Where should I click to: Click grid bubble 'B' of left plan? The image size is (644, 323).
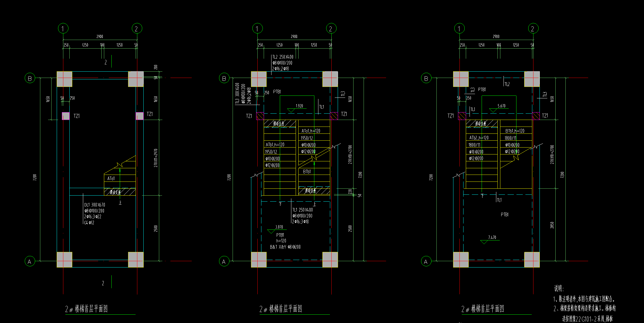pos(30,78)
